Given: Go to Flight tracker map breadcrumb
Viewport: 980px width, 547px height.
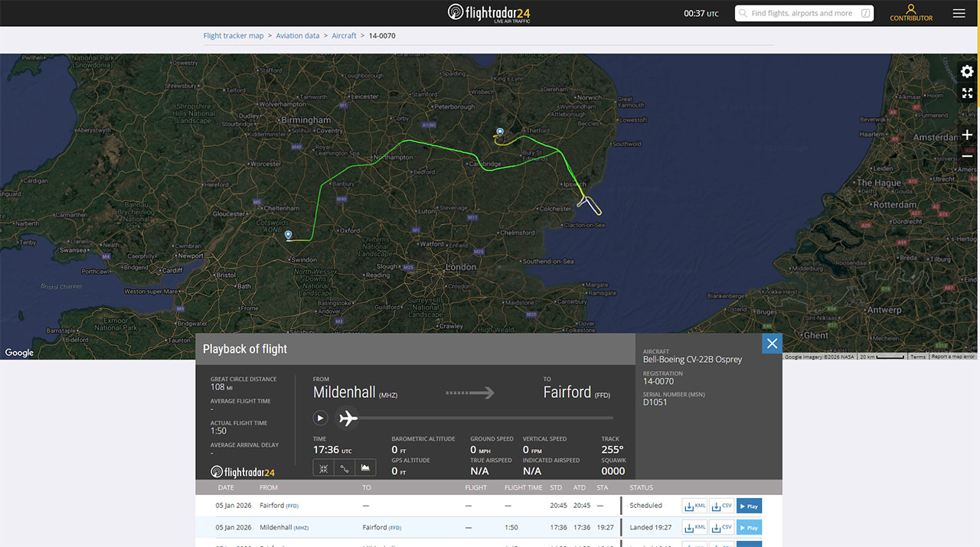Looking at the screenshot, I should [x=234, y=36].
